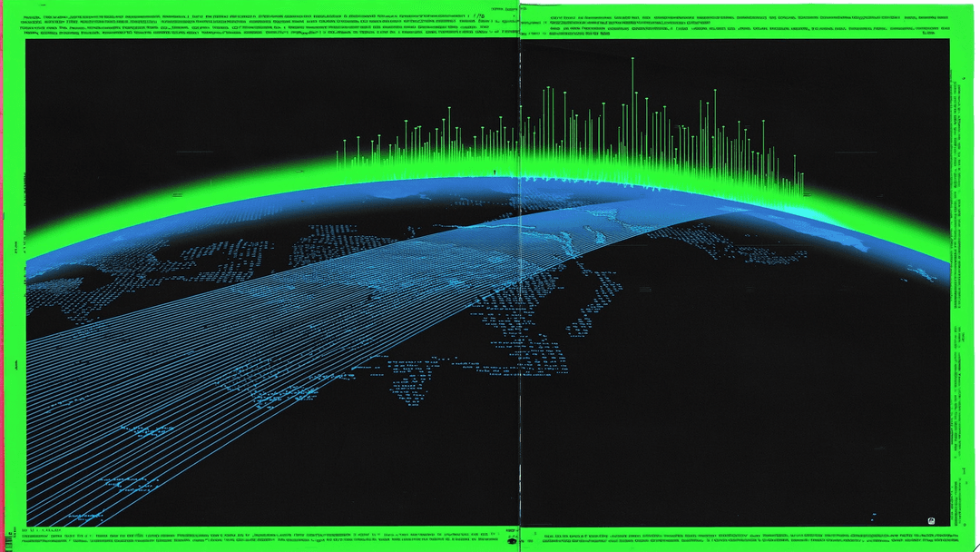Click the small gray logo badge in the black panel's bottom-right corner
The image size is (980, 552).
pos(931,521)
